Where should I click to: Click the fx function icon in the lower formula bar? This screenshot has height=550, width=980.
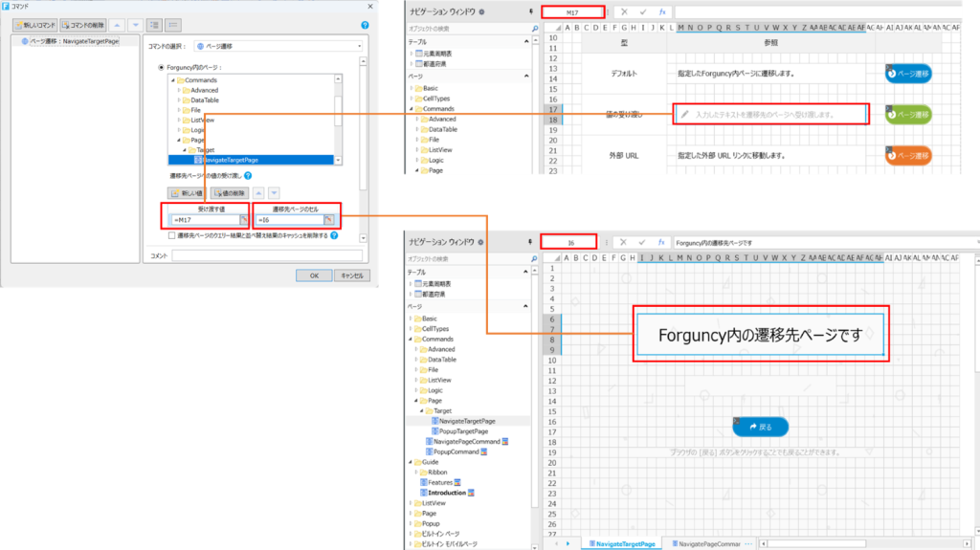click(x=662, y=242)
